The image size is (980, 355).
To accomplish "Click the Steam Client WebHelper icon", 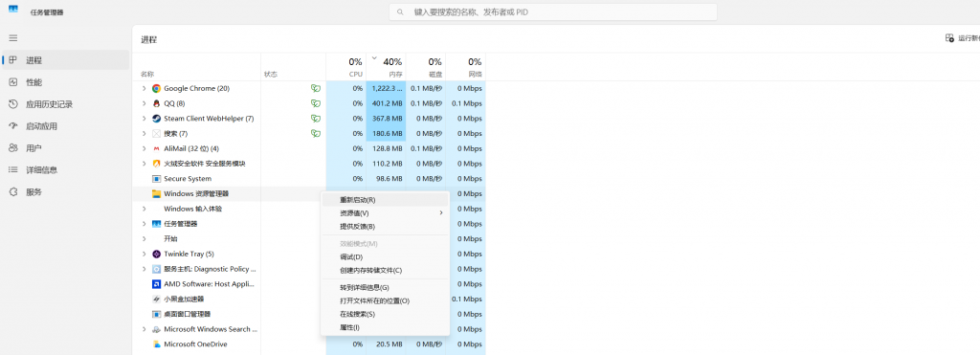I will tap(156, 118).
